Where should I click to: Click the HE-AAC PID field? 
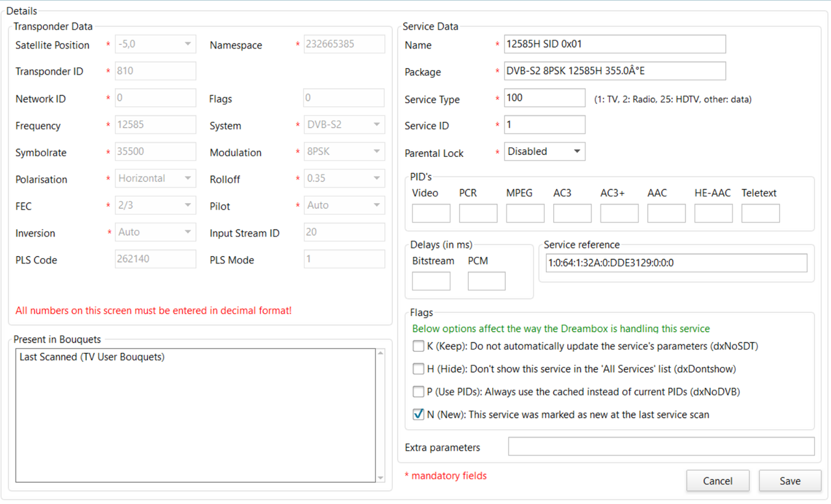click(713, 213)
